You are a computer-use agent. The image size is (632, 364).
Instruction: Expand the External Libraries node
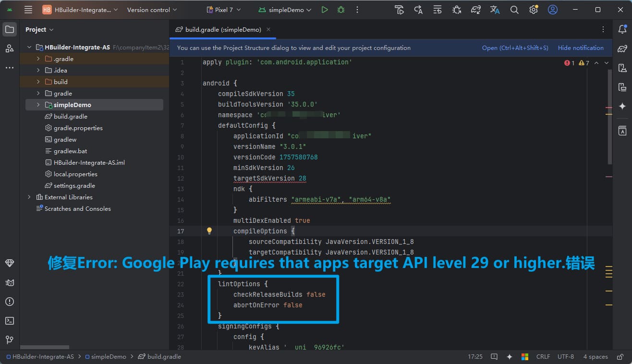pyautogui.click(x=29, y=197)
